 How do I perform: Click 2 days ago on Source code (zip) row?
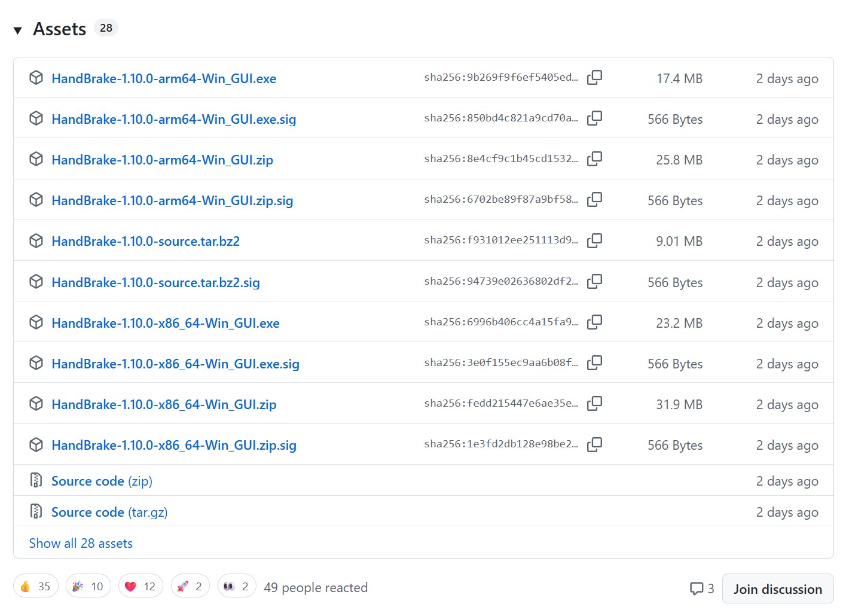pyautogui.click(x=787, y=481)
